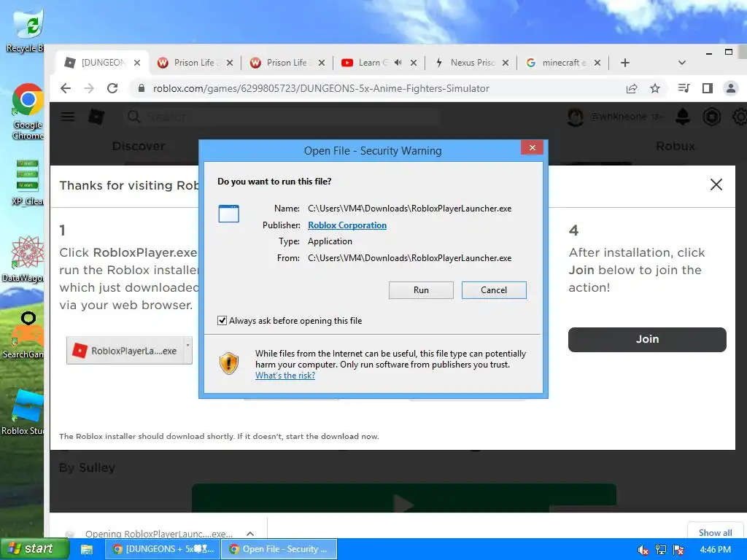
Task: Close the Security Warning dialog
Action: click(x=532, y=147)
